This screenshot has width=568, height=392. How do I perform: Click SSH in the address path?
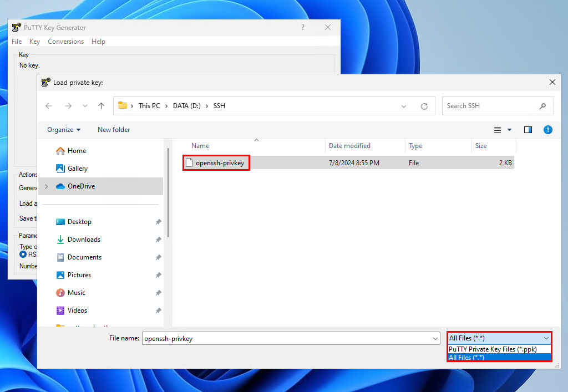219,106
